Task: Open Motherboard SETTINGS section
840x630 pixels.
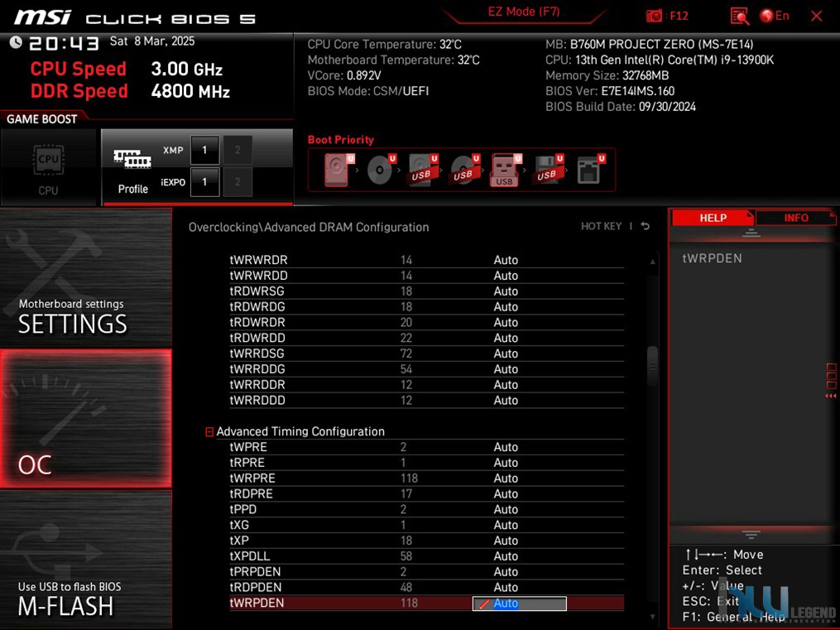Action: [86, 277]
